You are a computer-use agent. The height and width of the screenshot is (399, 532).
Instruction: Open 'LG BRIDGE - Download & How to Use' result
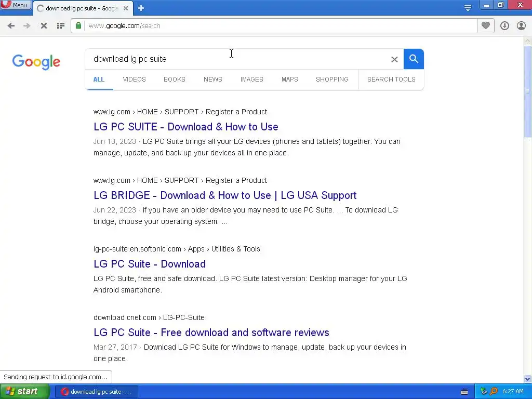coord(225,195)
